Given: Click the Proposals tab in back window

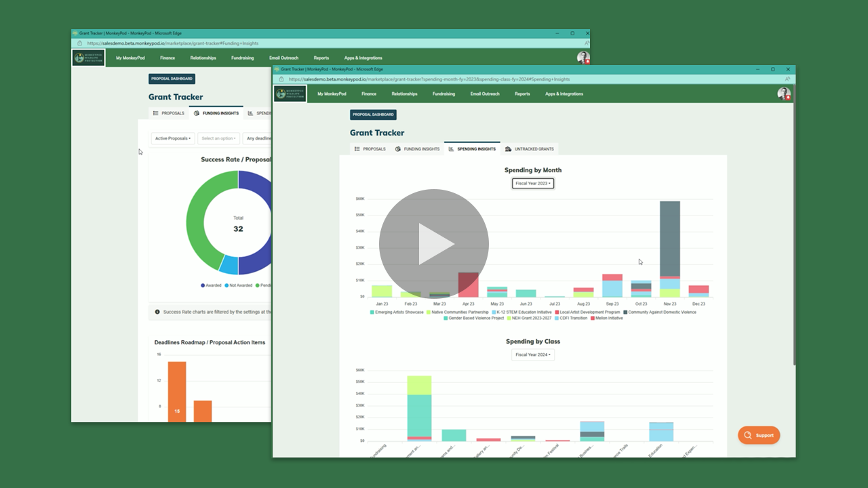Looking at the screenshot, I should point(169,113).
